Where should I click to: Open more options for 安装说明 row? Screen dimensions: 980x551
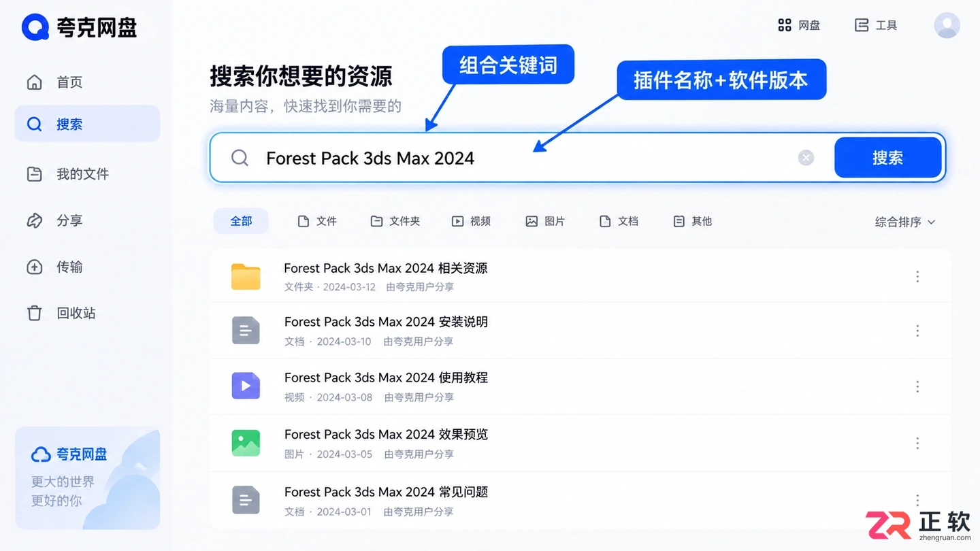(917, 331)
